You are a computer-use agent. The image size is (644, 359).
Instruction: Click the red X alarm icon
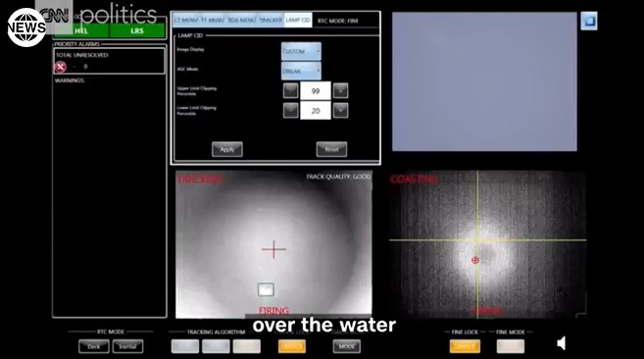click(x=60, y=67)
